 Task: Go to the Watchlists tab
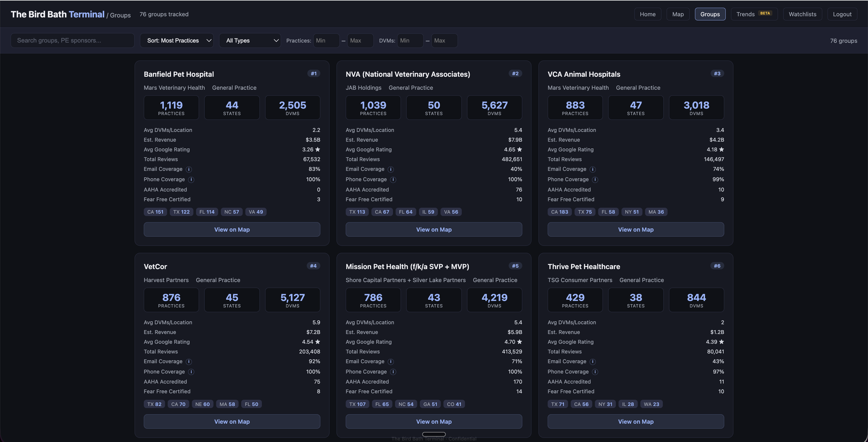coord(802,14)
